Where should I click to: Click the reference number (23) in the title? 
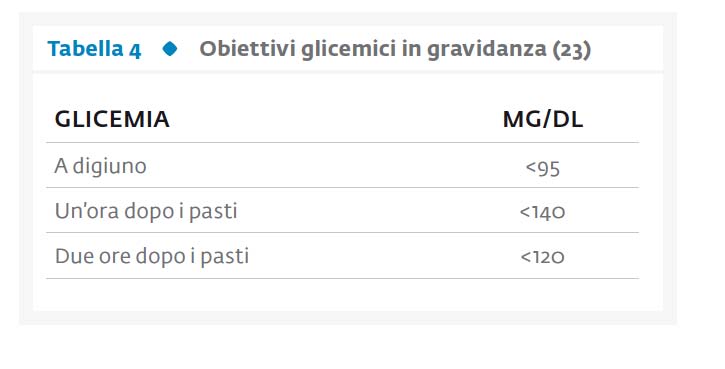pos(572,50)
